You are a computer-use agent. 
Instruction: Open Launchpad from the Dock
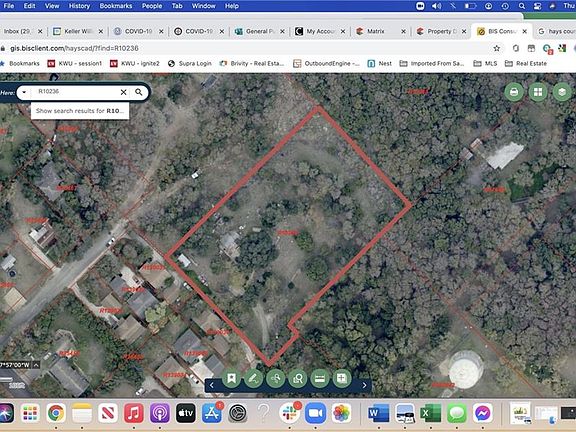pyautogui.click(x=30, y=413)
